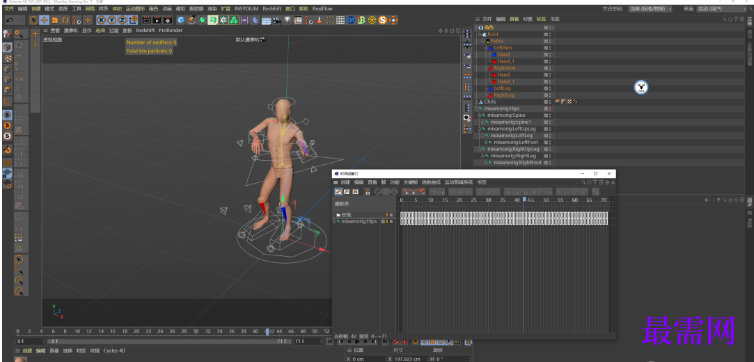
Task: Select the Move tool
Action: [44, 20]
